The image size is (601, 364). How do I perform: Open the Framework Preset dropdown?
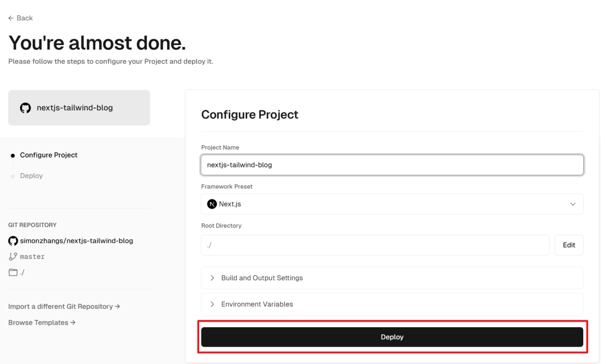392,204
